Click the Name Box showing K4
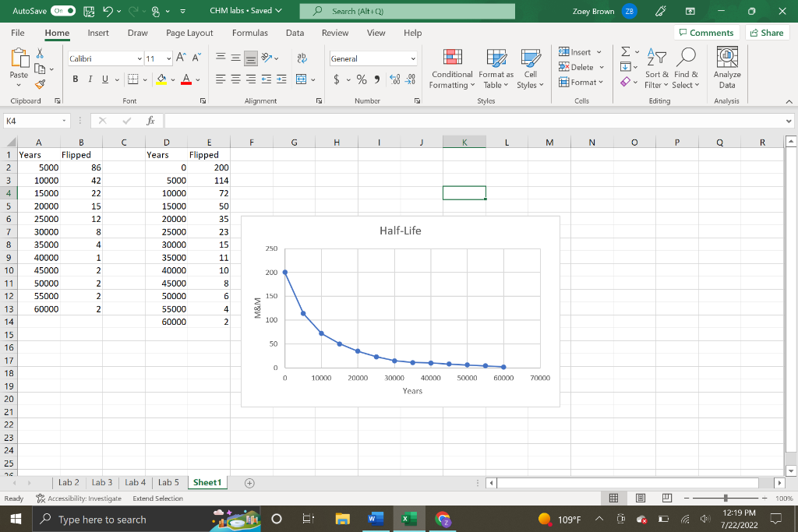798x532 pixels. [36, 121]
